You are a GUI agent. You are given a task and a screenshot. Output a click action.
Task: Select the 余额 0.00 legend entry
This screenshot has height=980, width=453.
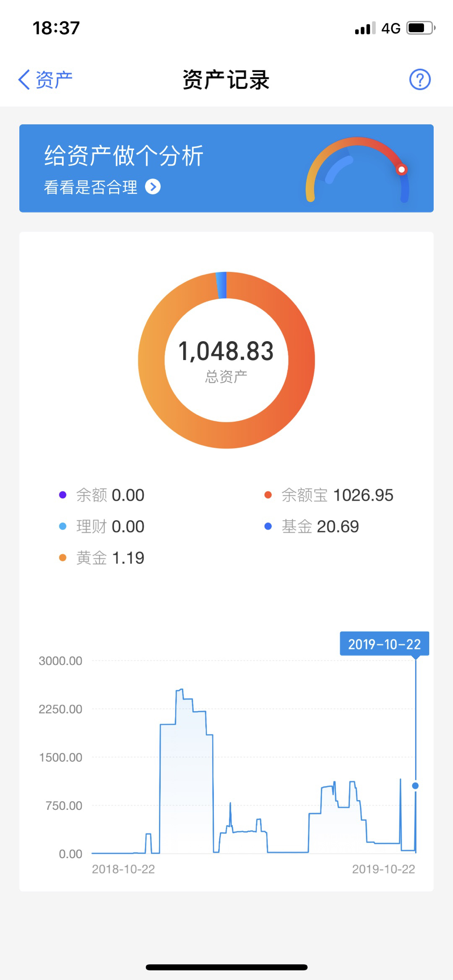click(102, 495)
